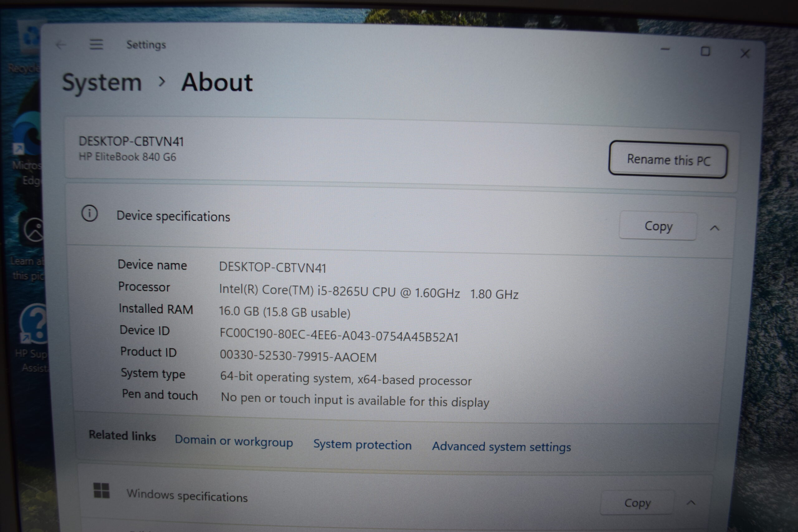
Task: Open Advanced system settings link
Action: click(x=501, y=447)
